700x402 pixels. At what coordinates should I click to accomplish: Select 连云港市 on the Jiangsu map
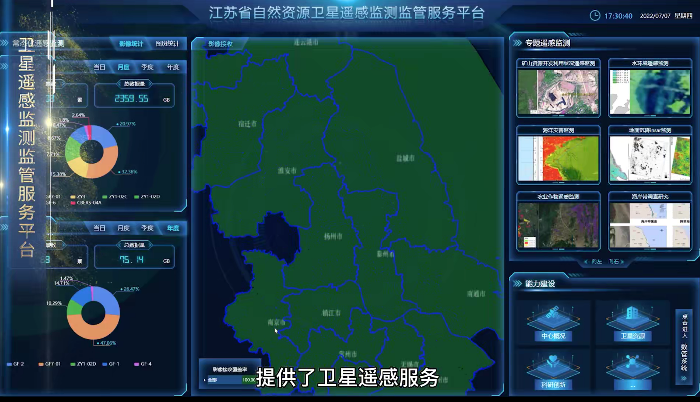click(x=306, y=42)
